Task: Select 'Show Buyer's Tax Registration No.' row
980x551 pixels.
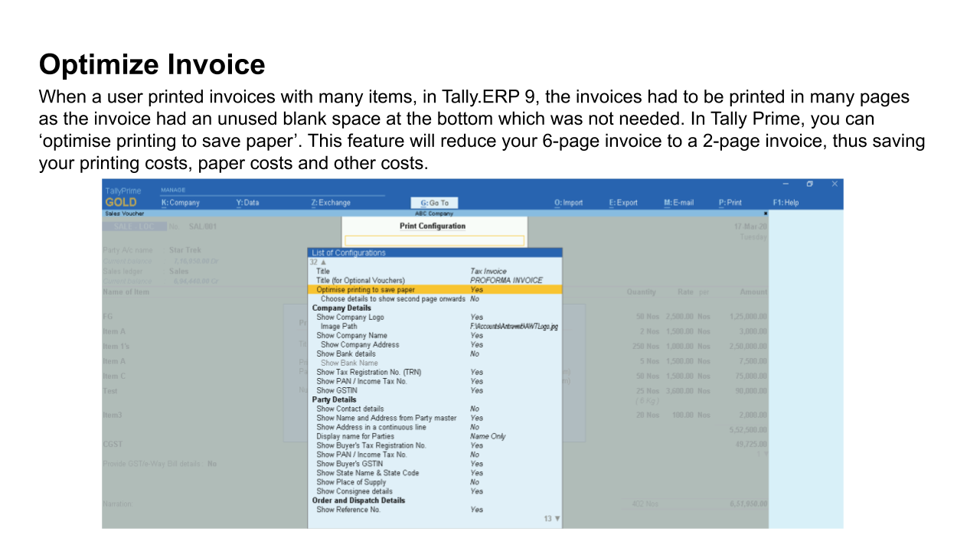Action: (435, 446)
